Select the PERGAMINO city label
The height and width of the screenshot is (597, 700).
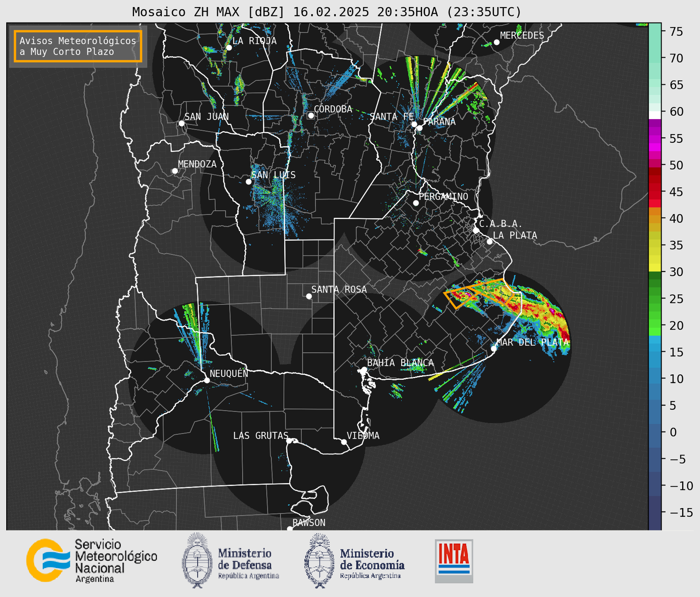pos(443,196)
